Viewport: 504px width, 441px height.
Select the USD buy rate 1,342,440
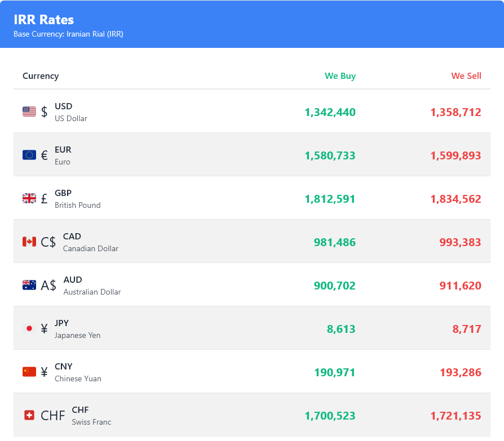tap(330, 112)
